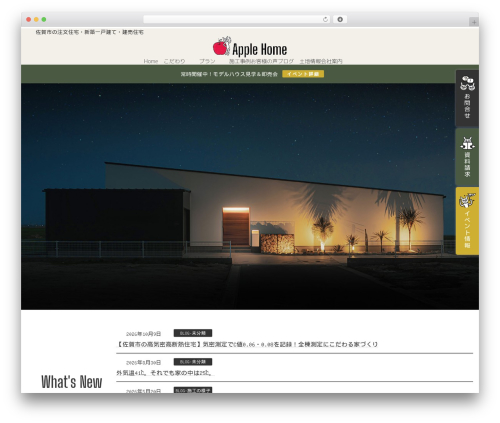The height and width of the screenshot is (423, 500).
Task: Click the night house hero image
Action: pyautogui.click(x=238, y=196)
